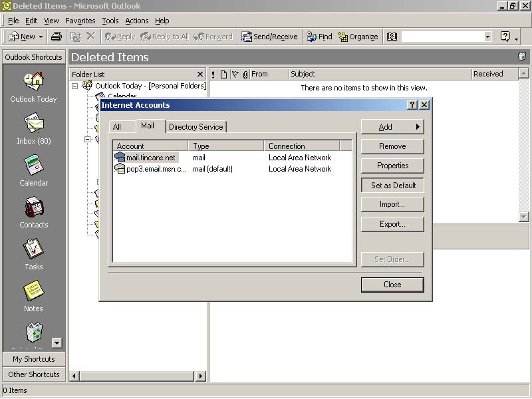Open the Notes shortcut icon
532x399 pixels.
click(33, 291)
